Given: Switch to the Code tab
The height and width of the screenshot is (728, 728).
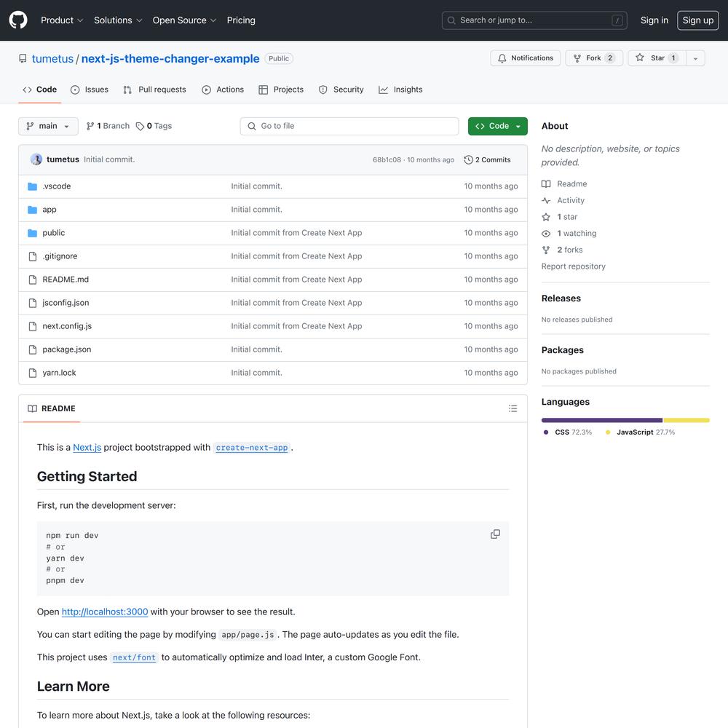Looking at the screenshot, I should coord(40,90).
